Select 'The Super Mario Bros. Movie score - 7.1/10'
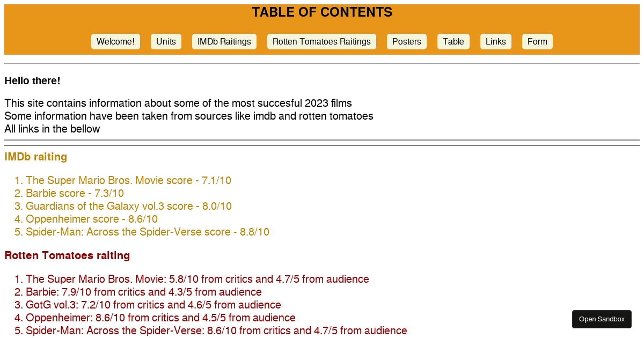This screenshot has height=338, width=644. [x=128, y=180]
